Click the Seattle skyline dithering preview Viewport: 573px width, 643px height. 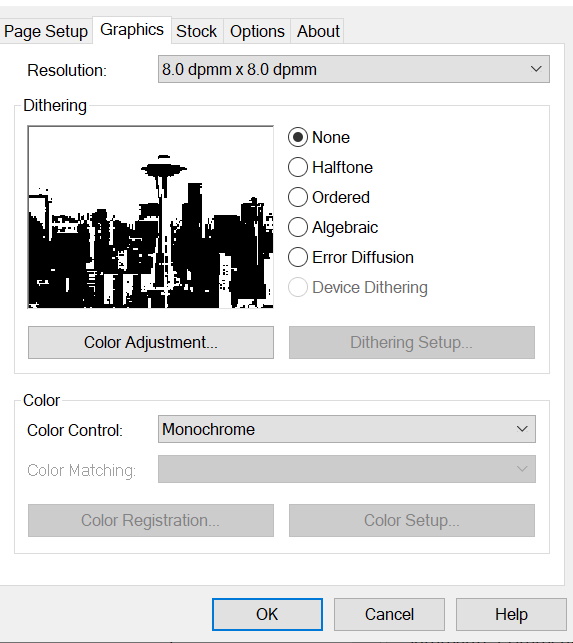151,217
